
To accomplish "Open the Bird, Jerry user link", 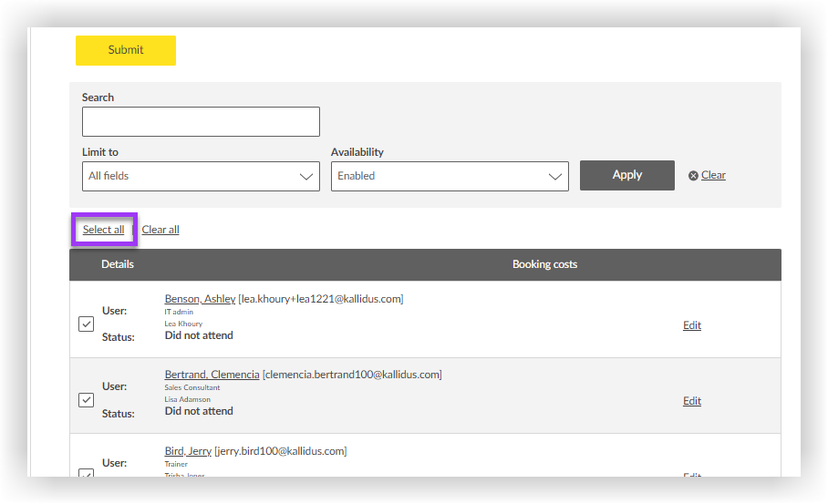I will click(x=188, y=451).
